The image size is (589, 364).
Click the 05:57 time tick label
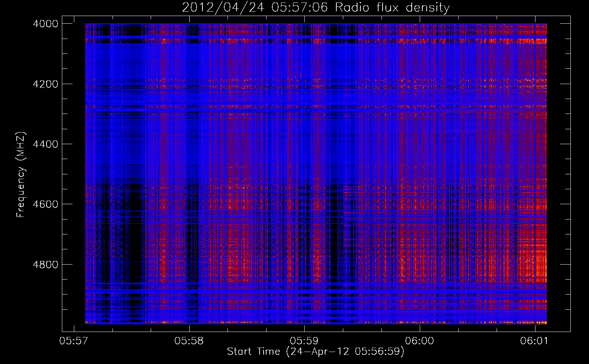(x=74, y=341)
